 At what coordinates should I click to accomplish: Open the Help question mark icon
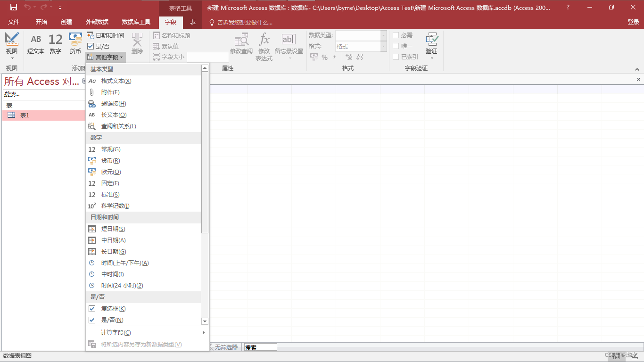568,8
